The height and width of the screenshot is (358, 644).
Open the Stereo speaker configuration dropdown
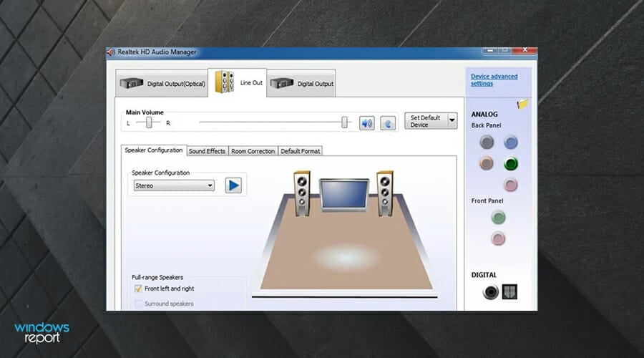(174, 185)
